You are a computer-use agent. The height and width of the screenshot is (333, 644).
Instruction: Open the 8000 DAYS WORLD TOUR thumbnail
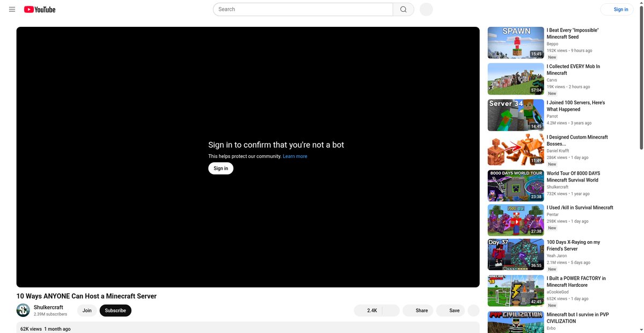coord(516,186)
